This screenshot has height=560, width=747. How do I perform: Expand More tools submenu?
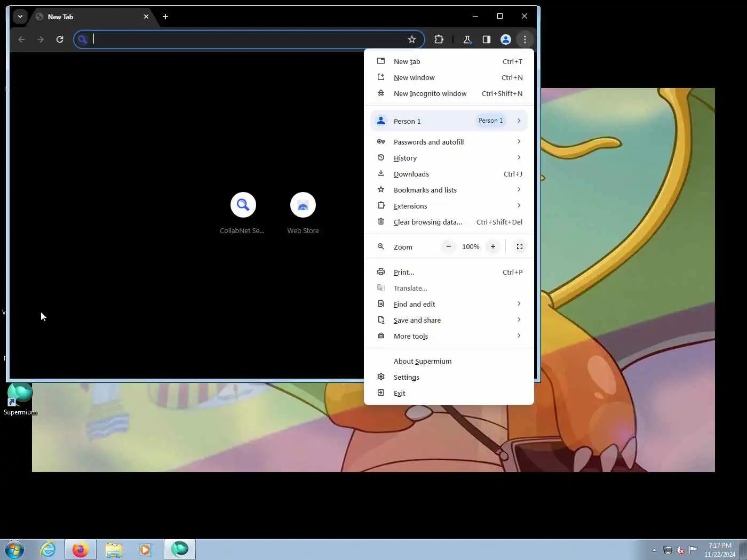[449, 336]
